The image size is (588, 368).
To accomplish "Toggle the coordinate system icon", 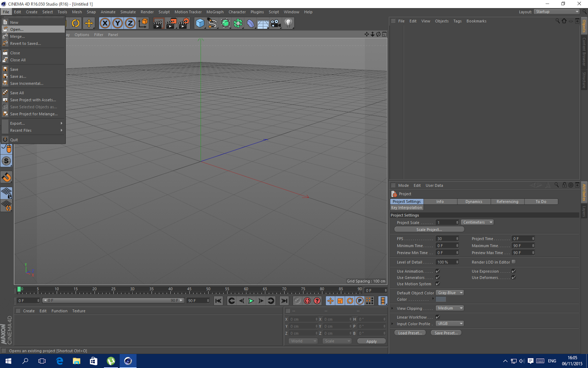I will click(143, 23).
